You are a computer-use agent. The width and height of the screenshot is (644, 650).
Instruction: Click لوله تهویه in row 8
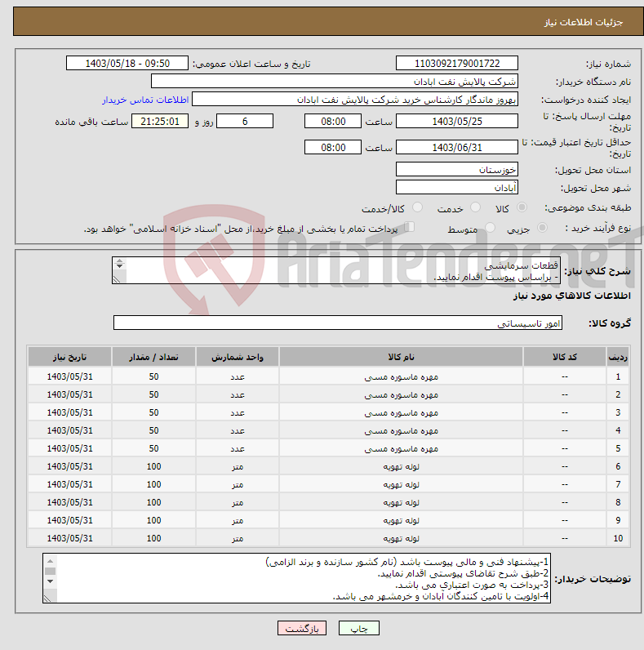coord(401,502)
